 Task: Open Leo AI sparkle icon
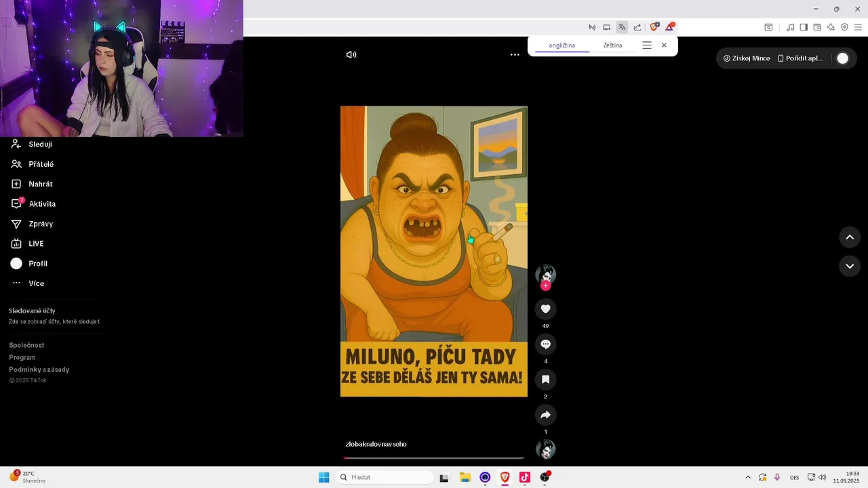pos(831,27)
